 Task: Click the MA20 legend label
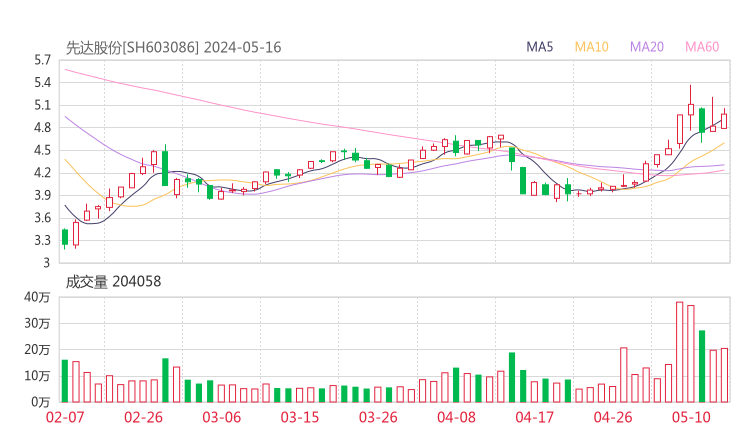point(647,47)
